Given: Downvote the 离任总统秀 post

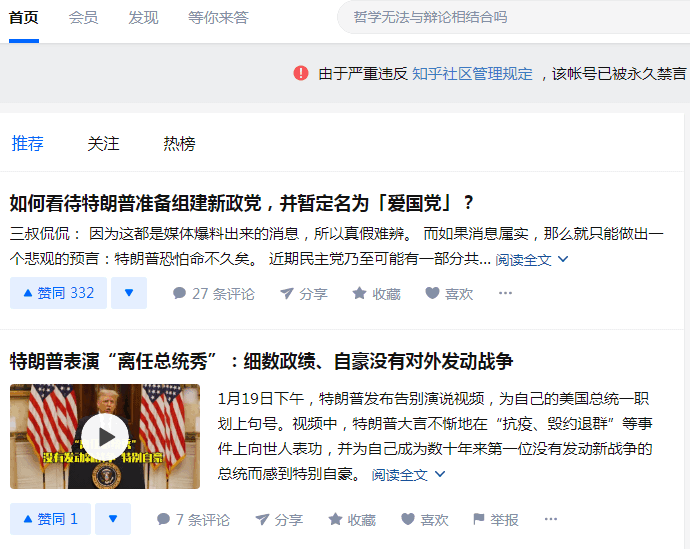Looking at the screenshot, I should point(113,519).
